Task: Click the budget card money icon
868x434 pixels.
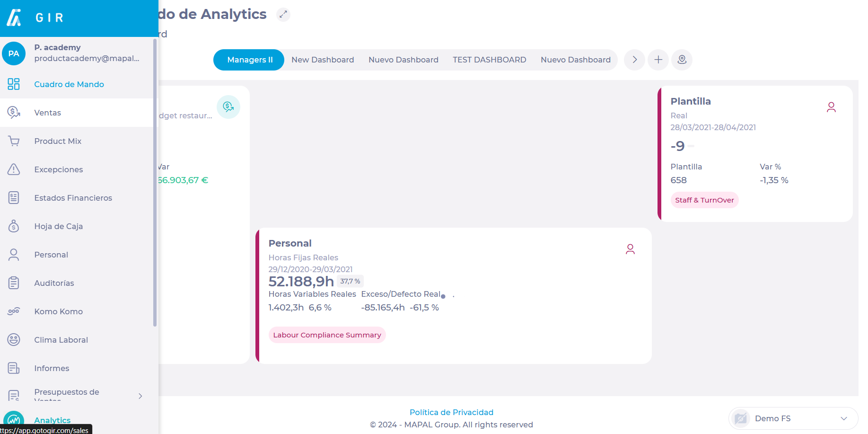Action: [228, 107]
